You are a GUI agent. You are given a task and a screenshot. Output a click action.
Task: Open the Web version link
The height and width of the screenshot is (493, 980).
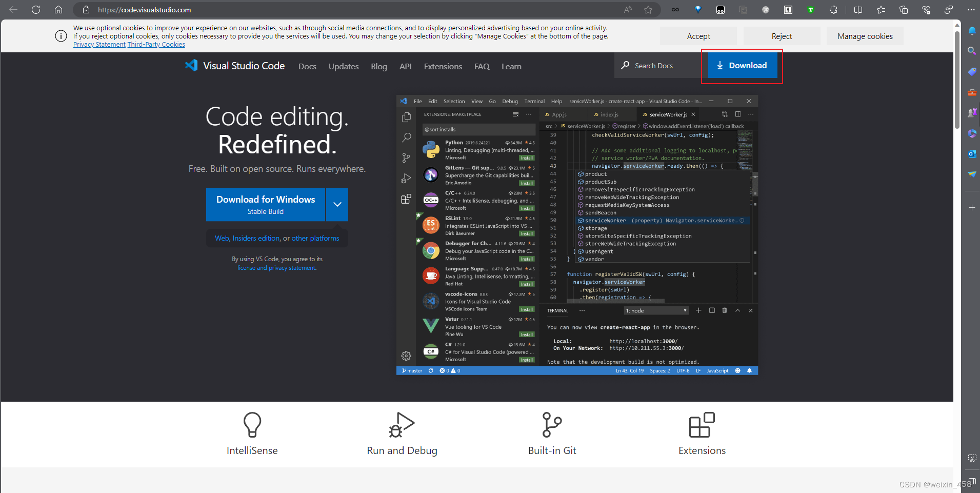(222, 239)
